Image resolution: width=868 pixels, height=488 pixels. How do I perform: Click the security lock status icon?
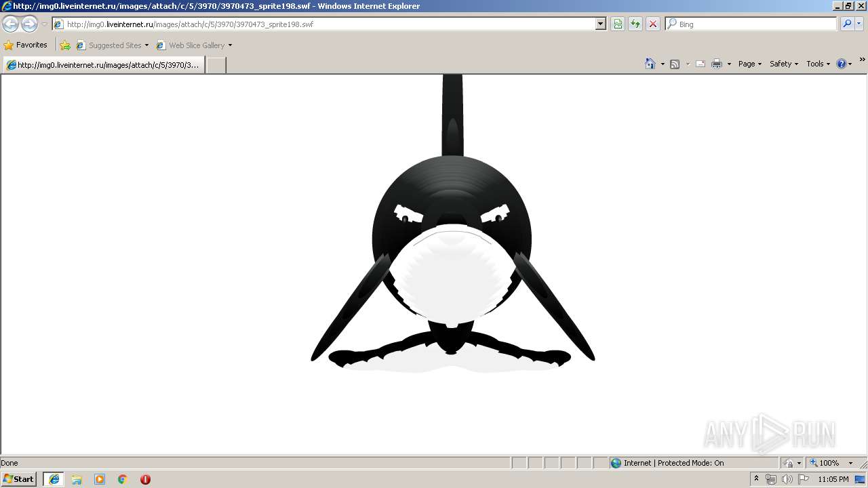click(789, 463)
